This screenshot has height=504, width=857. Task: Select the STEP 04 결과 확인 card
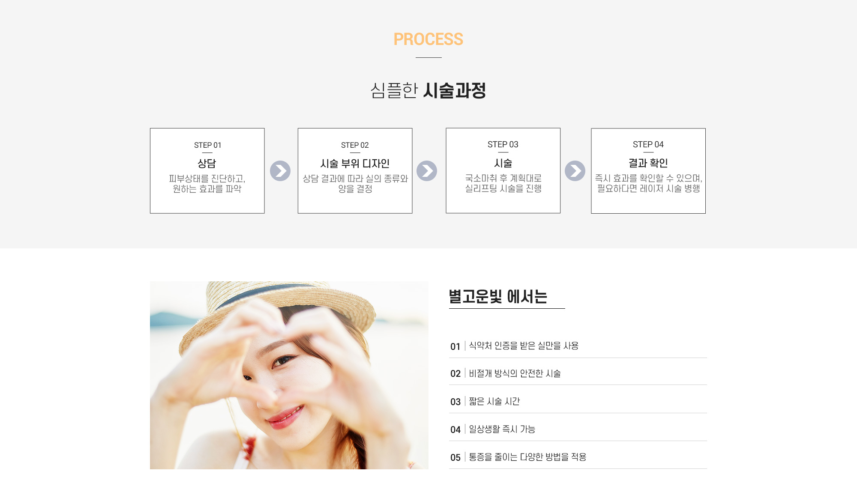648,171
